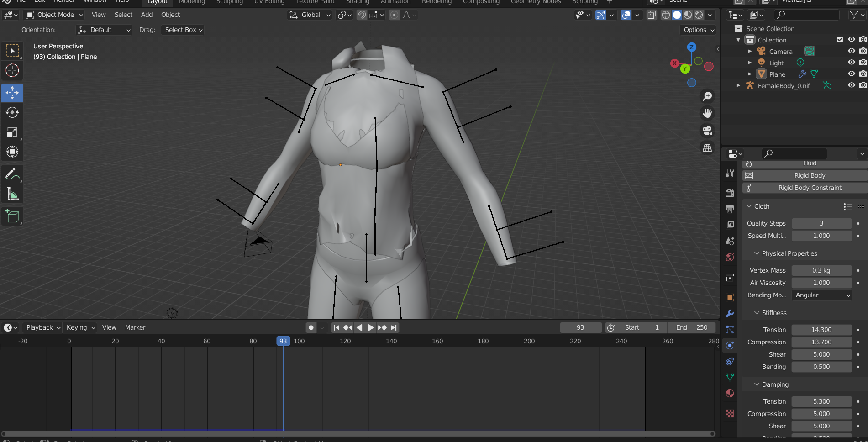Open the timeline Keying menu
Screen dimensions: 868x442
pos(80,327)
